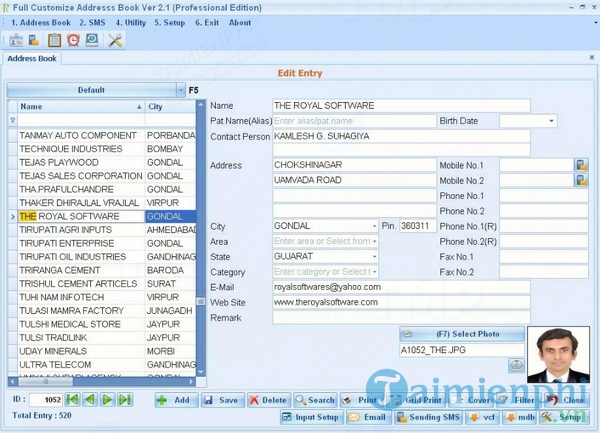Expand the Area dropdown list
Viewport: 600px width, 433px height.
pyautogui.click(x=374, y=241)
